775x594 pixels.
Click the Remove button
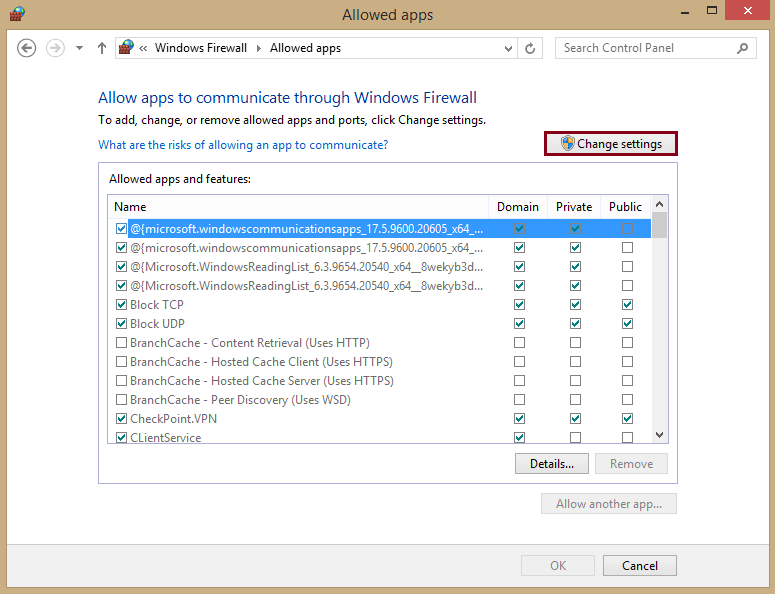(x=631, y=464)
